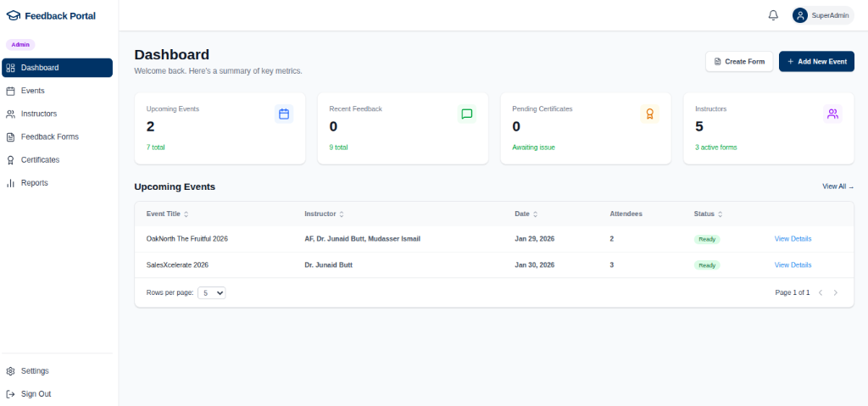868x406 pixels.
Task: Click Sign Out
Action: tap(57, 394)
